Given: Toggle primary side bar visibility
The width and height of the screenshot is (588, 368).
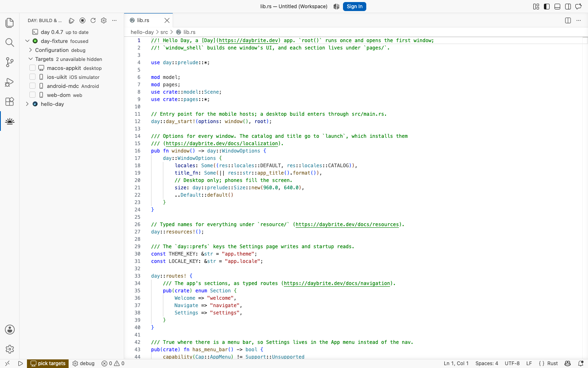Looking at the screenshot, I should [547, 7].
